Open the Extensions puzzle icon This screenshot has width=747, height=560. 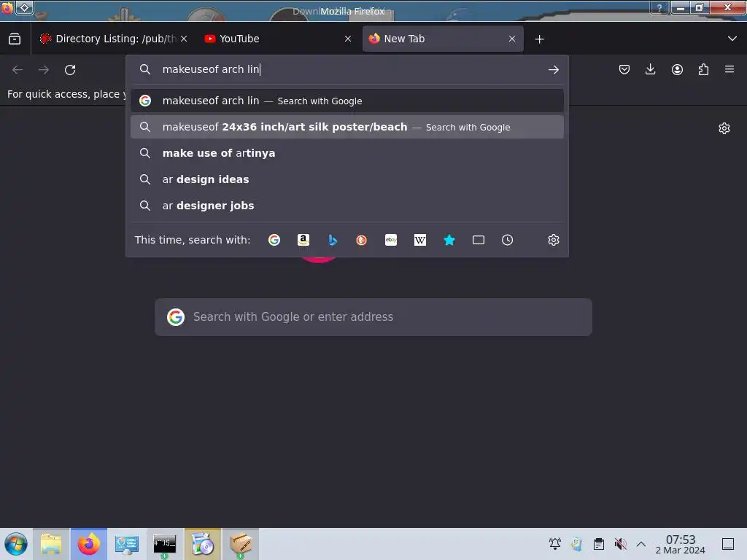703,70
